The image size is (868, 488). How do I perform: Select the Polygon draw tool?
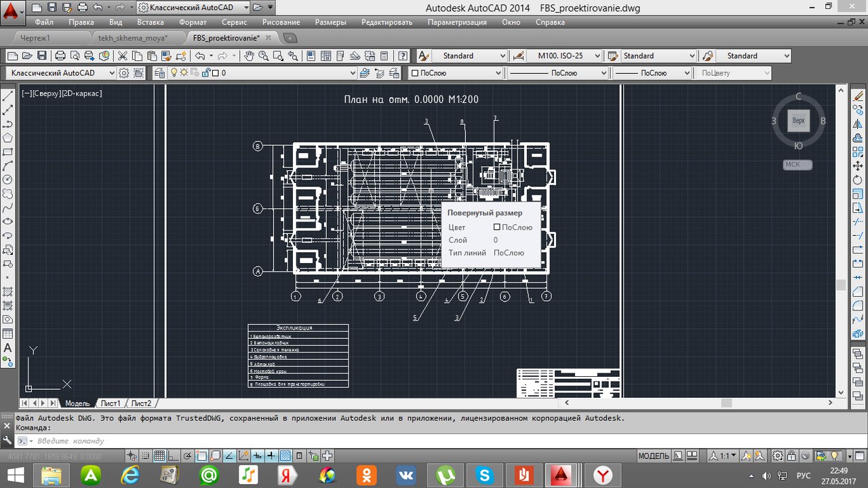click(x=8, y=138)
